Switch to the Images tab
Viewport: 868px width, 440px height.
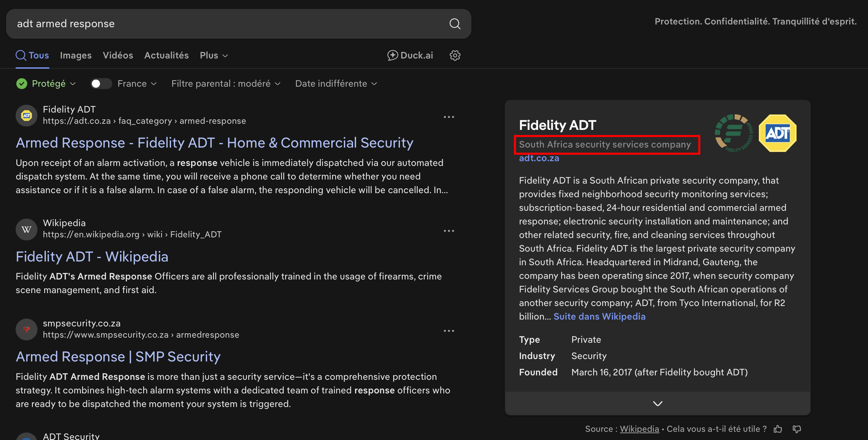point(76,55)
